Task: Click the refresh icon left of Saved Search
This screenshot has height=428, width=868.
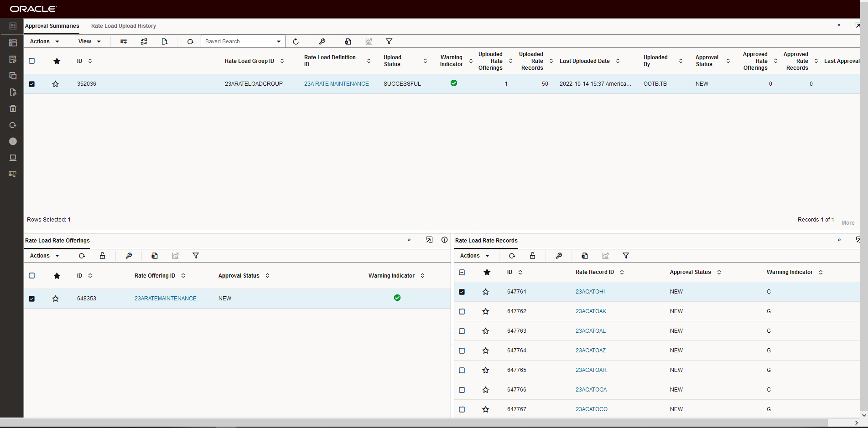Action: click(190, 41)
